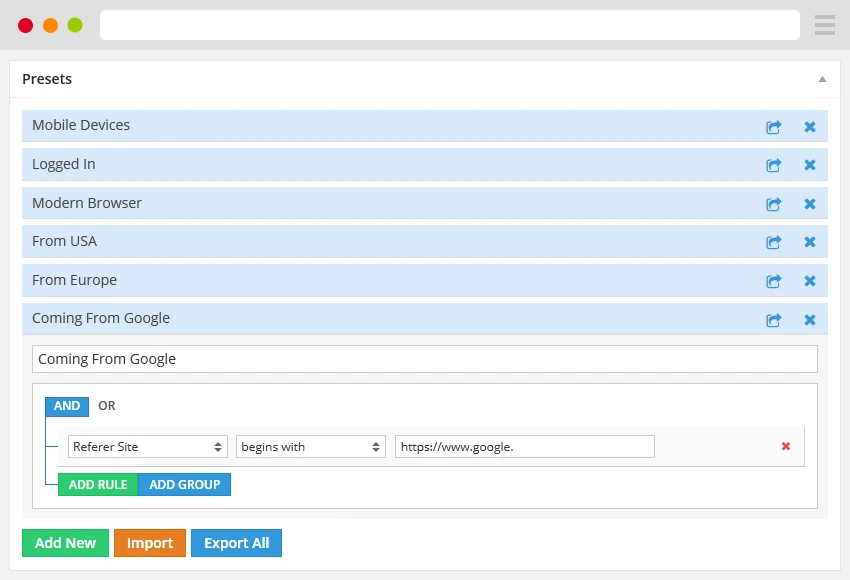Delete the From Europe preset
The height and width of the screenshot is (580, 850).
(810, 281)
